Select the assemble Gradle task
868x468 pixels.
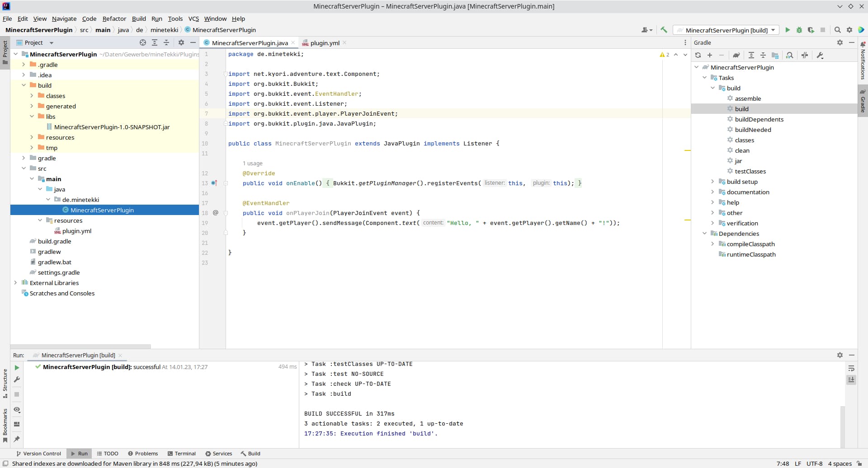tap(748, 98)
